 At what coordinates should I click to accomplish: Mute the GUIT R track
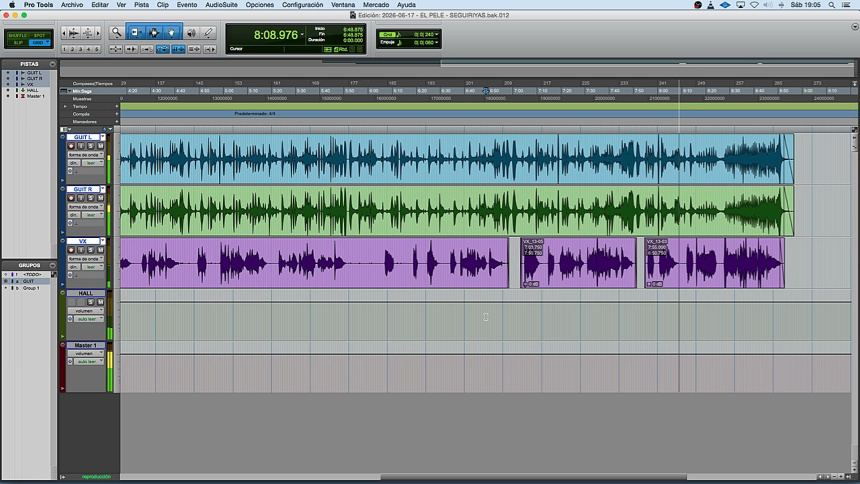pos(100,198)
